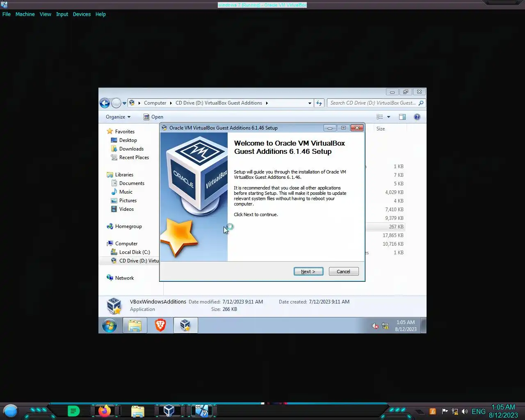525x420 pixels.
Task: Click Computer in the address breadcrumb
Action: [x=155, y=103]
